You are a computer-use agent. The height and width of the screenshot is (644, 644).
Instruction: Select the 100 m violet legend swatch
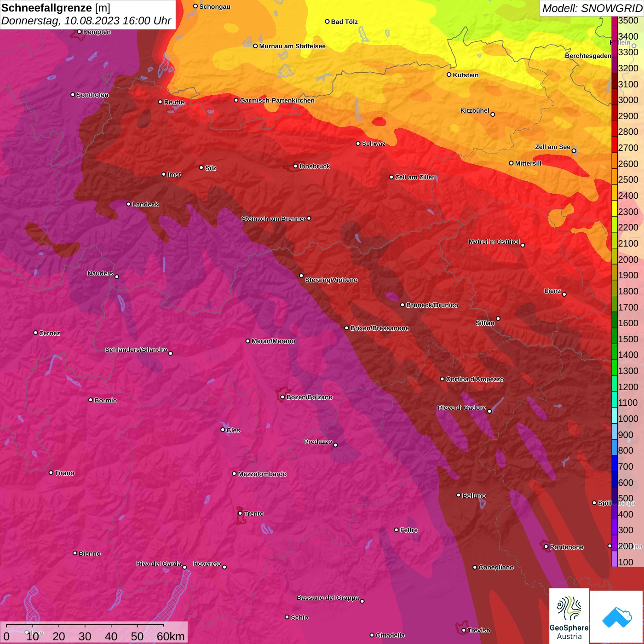click(615, 559)
